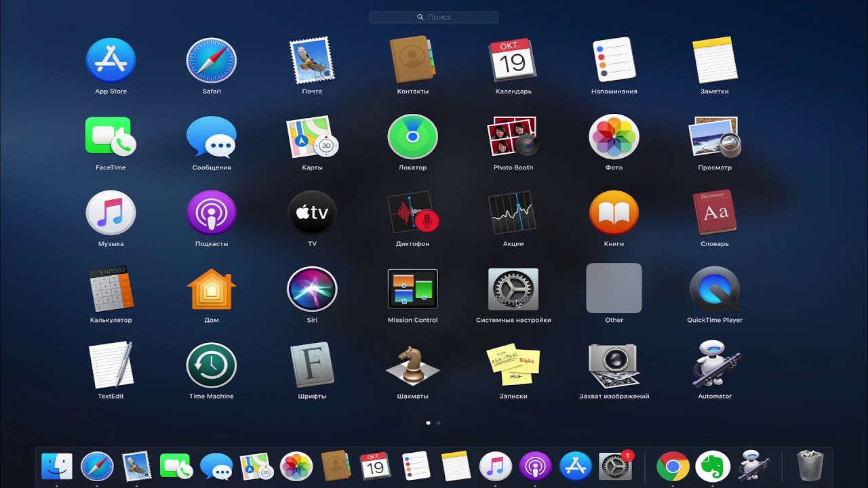Open Карты in Launchpad
The height and width of the screenshot is (488, 868).
pos(312,136)
